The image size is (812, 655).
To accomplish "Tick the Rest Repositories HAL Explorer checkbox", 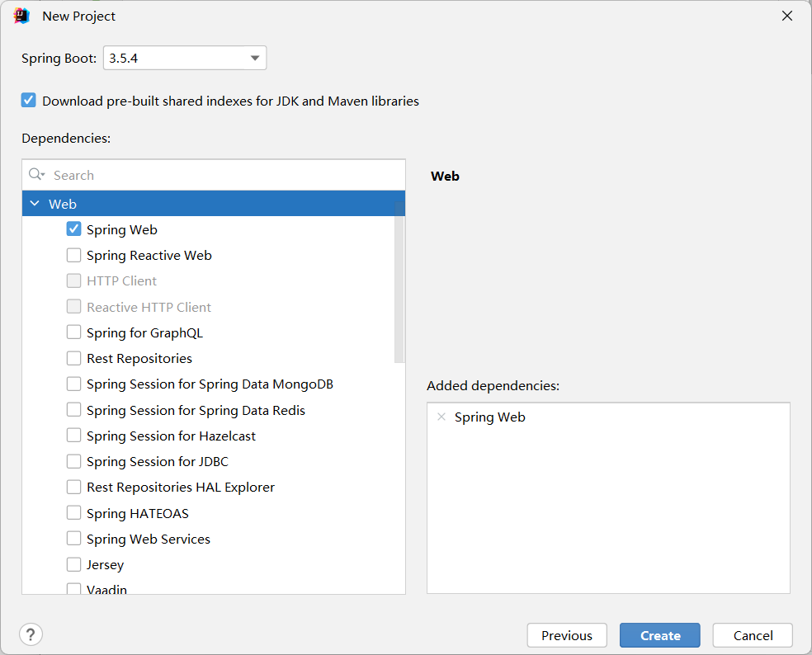I will pos(74,488).
